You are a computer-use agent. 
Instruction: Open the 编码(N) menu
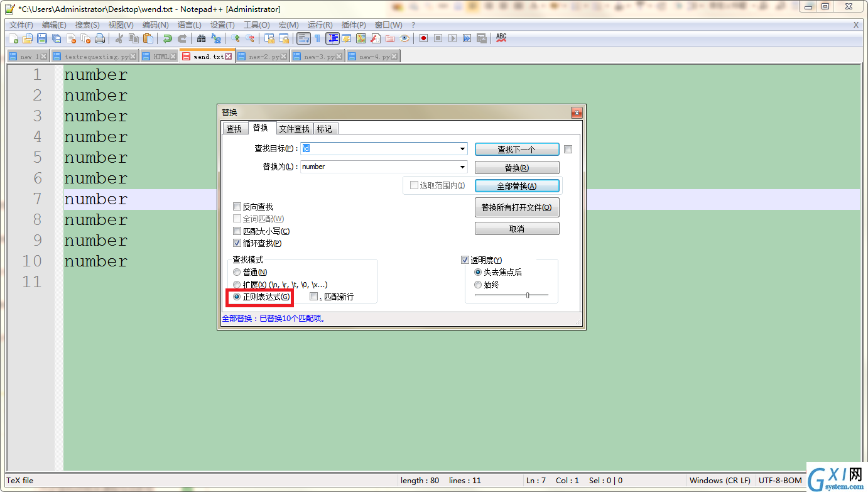click(155, 25)
